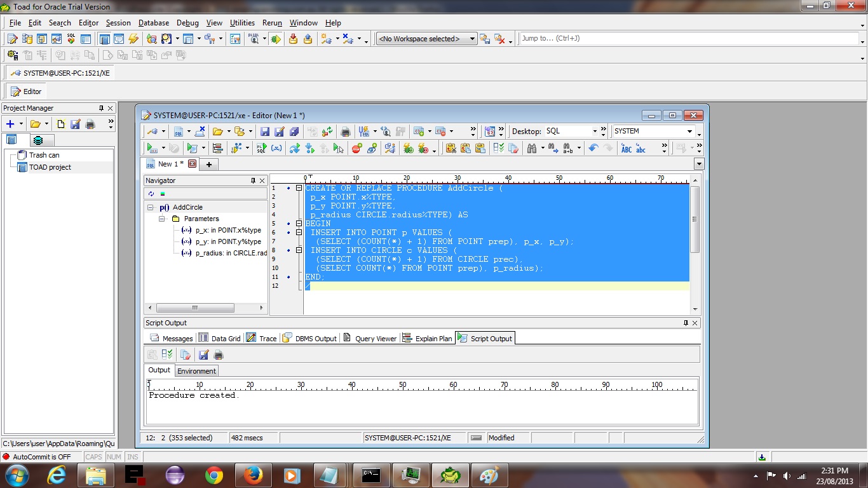Open the workspace selection dropdown
868x488 pixels.
[x=472, y=39]
